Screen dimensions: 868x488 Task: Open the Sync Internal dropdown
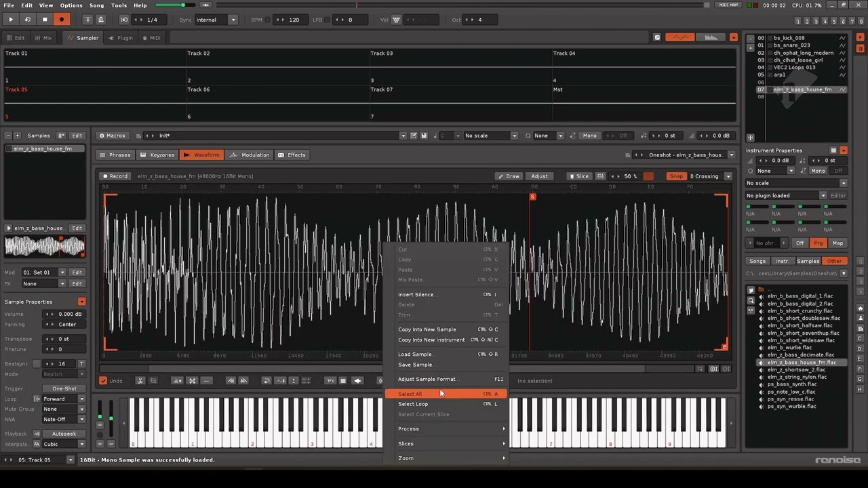(x=216, y=20)
